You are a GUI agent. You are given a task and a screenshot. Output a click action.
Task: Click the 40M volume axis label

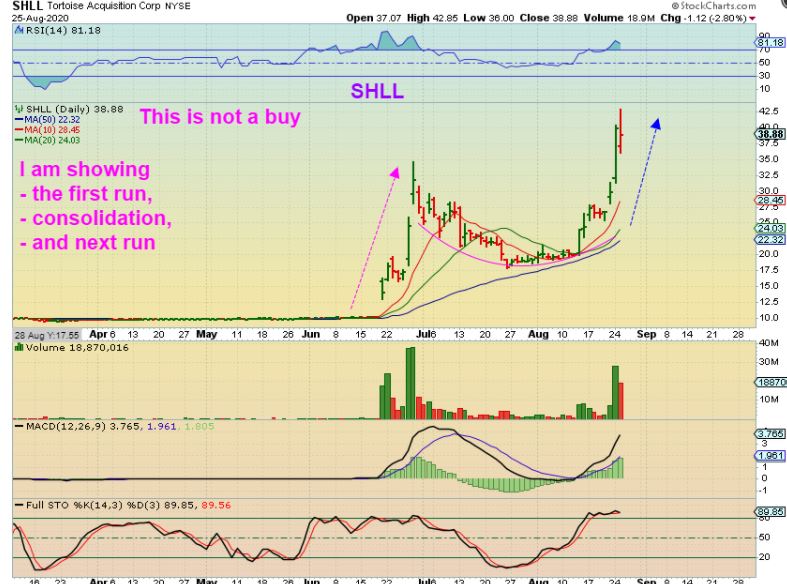pos(769,343)
